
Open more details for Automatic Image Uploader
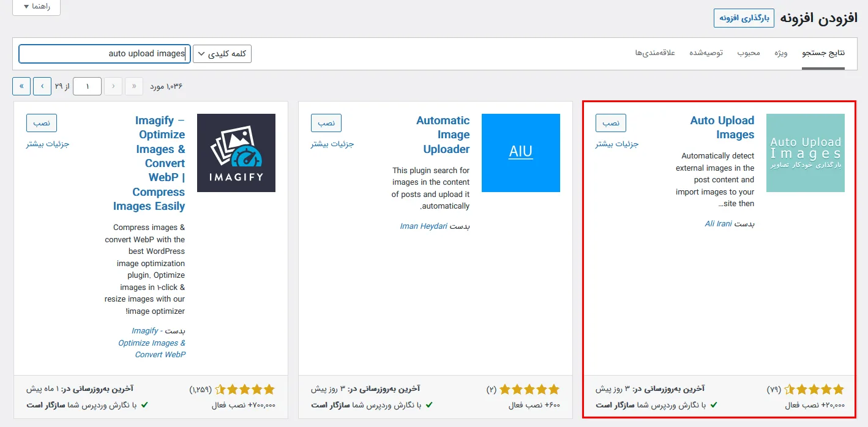tap(332, 144)
